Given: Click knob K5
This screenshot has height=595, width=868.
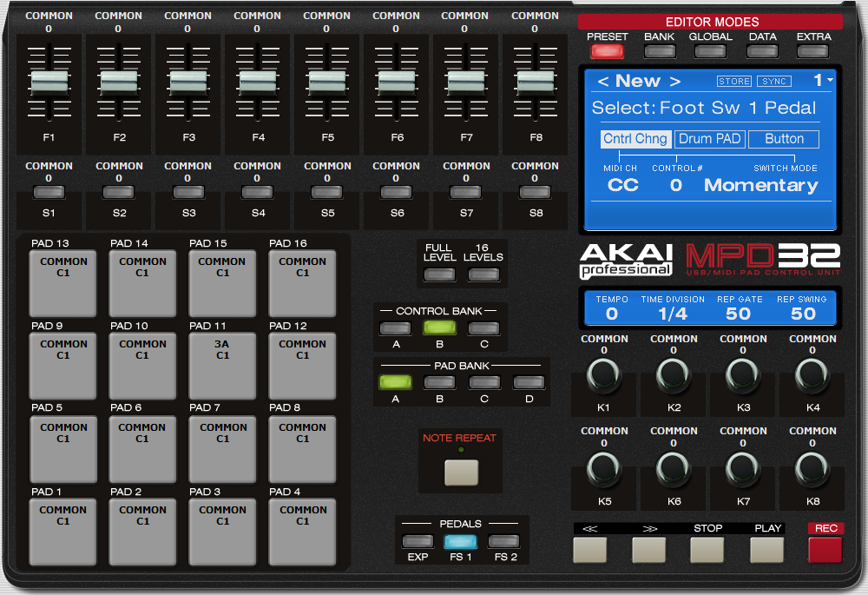Looking at the screenshot, I should coord(603,468).
